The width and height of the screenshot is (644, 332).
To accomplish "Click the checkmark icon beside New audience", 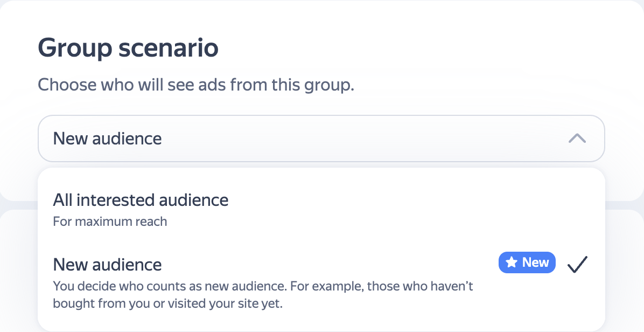I will click(x=578, y=264).
